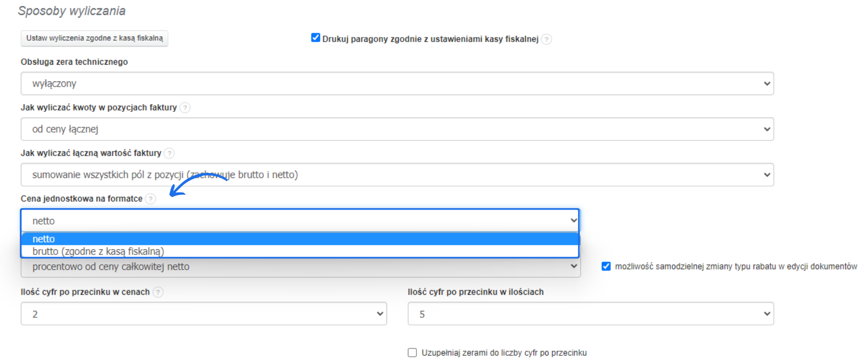Enable Uzupełniaj zerami do liczby cyfr checkbox
This screenshot has height=363, width=868.
pos(412,353)
